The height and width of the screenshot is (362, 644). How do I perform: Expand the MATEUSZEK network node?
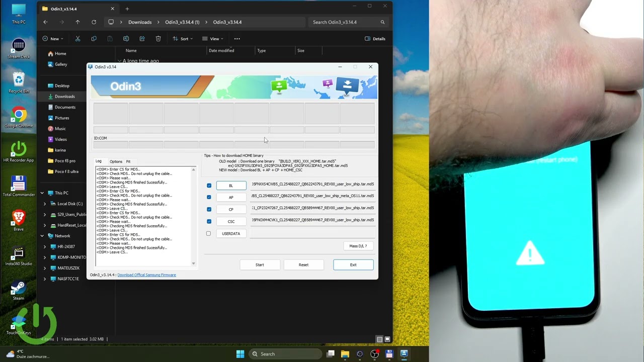pos(45,268)
